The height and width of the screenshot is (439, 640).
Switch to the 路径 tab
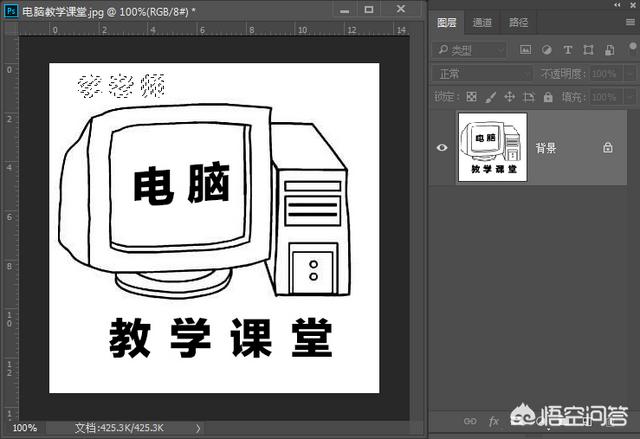(518, 22)
